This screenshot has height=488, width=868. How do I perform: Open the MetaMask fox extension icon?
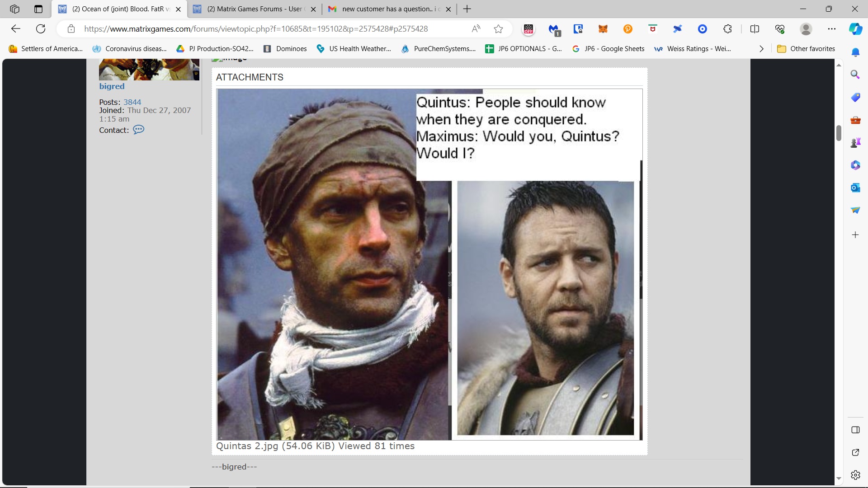(603, 29)
